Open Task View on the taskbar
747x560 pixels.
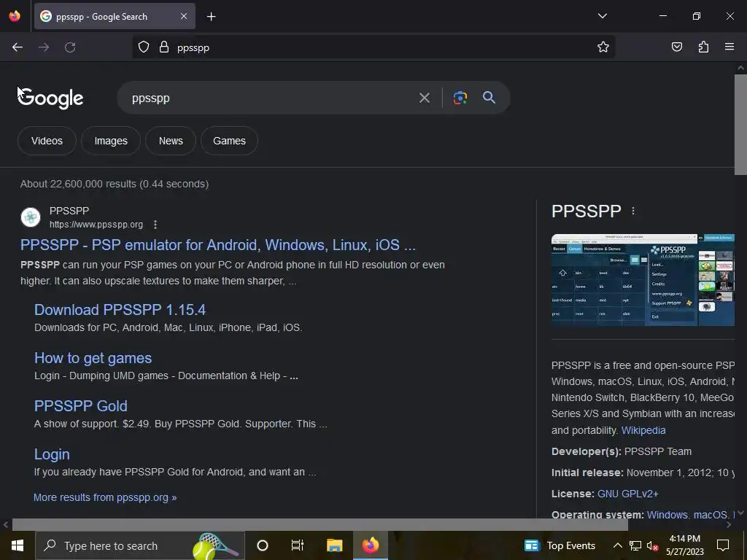298,545
